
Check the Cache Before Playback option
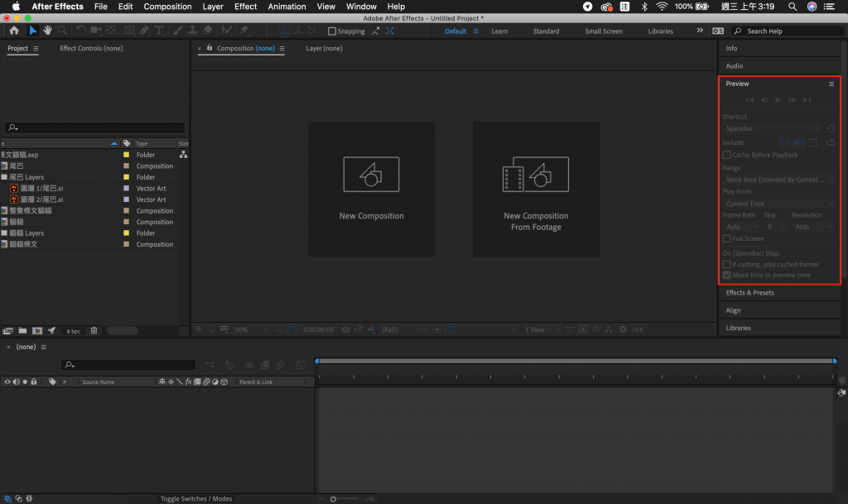tap(726, 155)
